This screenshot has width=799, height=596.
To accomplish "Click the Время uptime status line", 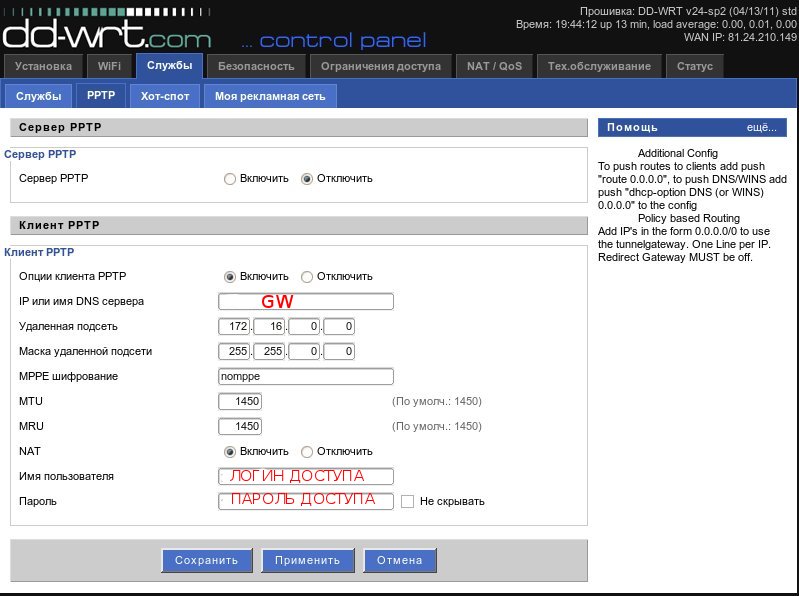I will pyautogui.click(x=656, y=24).
